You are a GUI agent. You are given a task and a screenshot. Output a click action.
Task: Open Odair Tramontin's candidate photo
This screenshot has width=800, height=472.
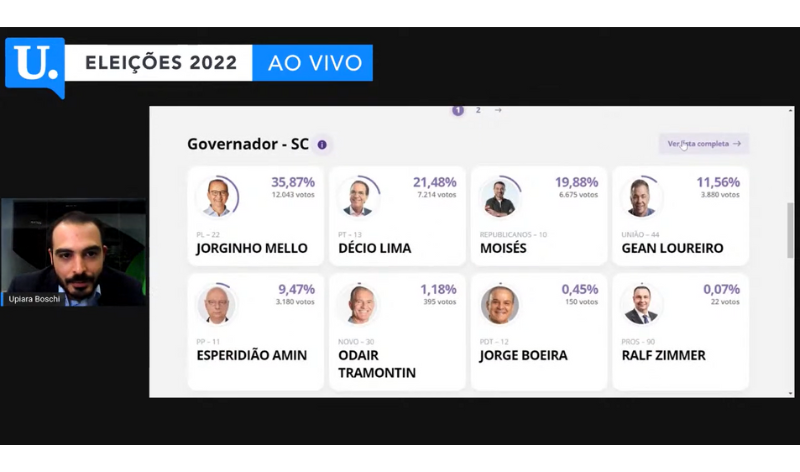357,305
